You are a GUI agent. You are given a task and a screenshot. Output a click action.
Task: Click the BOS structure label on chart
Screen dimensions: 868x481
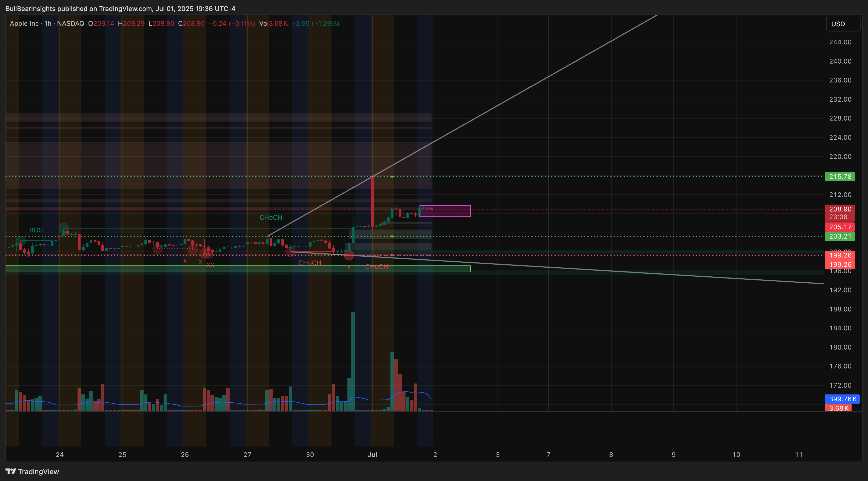(x=36, y=230)
